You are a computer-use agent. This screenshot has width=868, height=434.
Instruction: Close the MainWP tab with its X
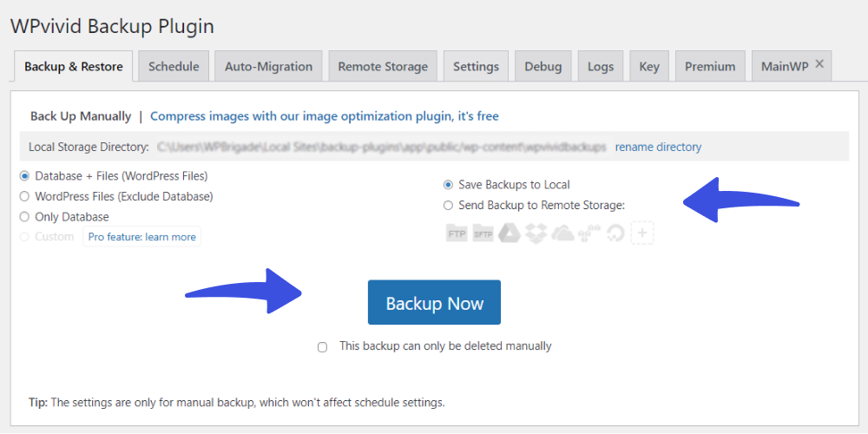pyautogui.click(x=820, y=64)
